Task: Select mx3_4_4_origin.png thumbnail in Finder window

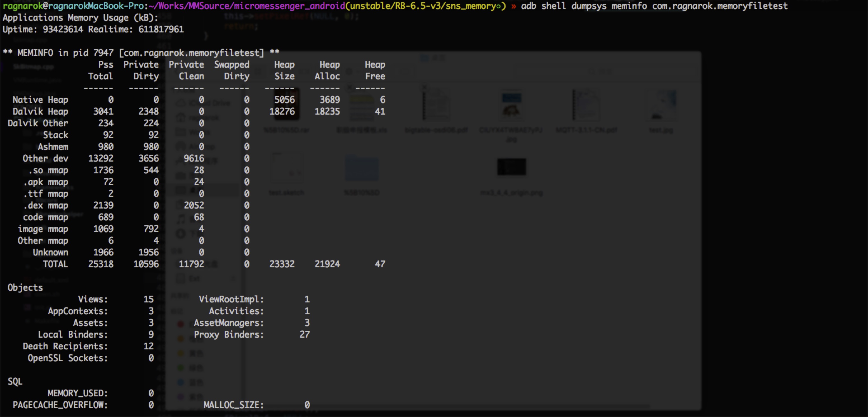Action: [511, 167]
